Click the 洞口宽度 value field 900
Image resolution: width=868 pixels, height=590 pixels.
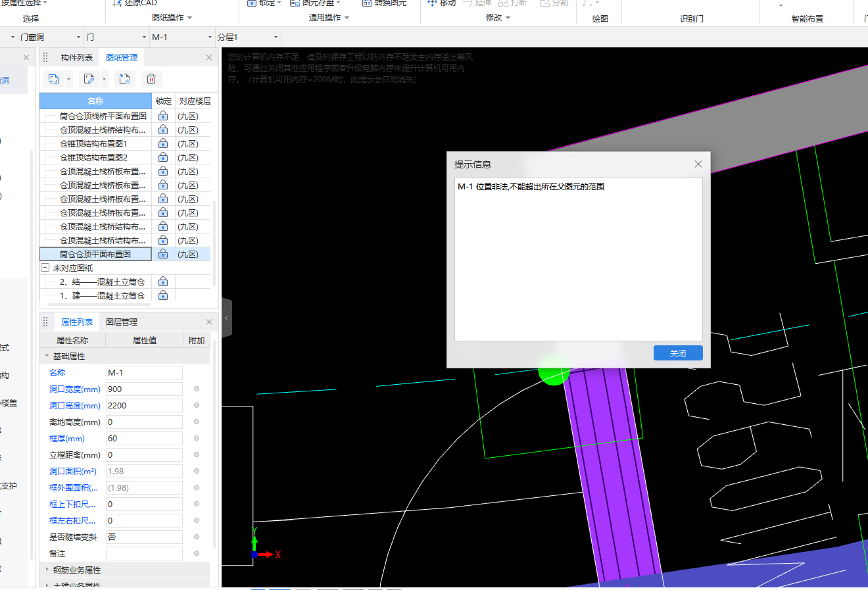144,389
